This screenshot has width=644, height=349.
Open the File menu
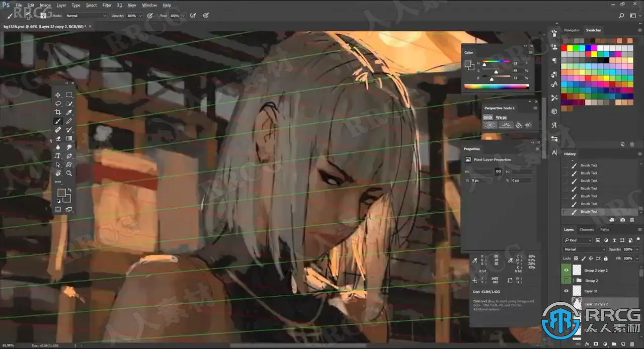click(x=19, y=5)
